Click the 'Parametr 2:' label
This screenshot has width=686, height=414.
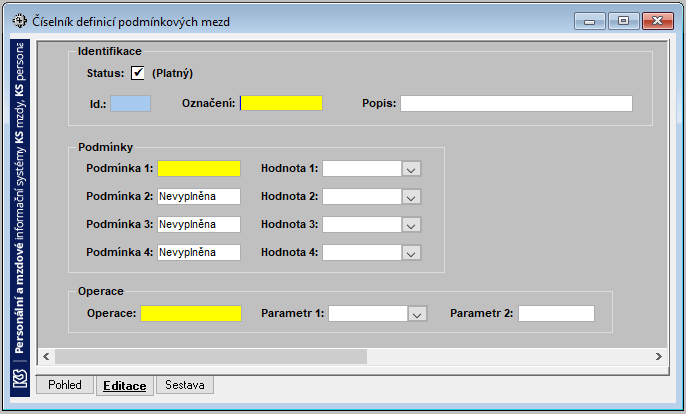(x=481, y=313)
